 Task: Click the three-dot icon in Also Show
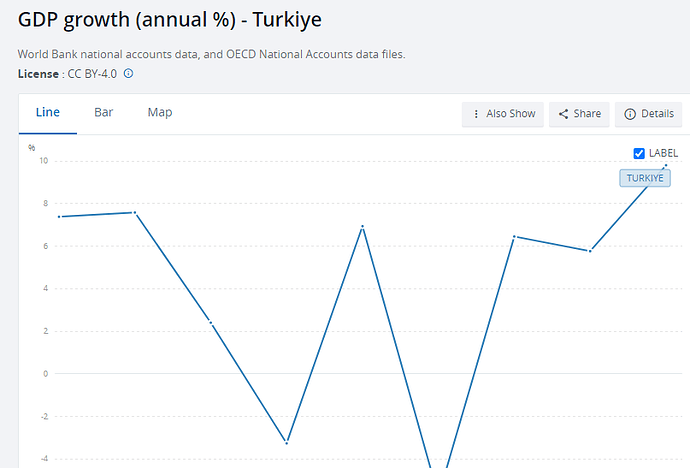pyautogui.click(x=475, y=114)
